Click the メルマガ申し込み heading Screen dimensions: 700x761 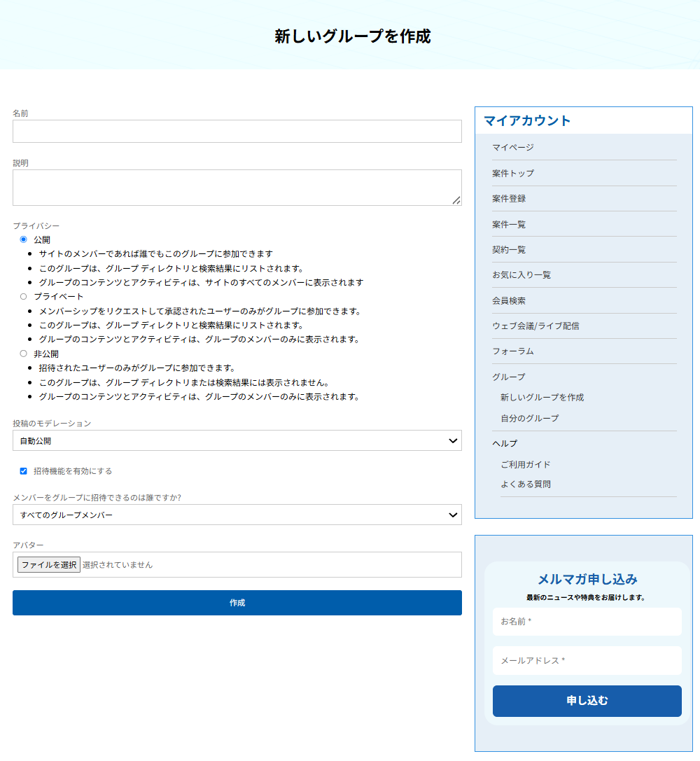tap(587, 579)
